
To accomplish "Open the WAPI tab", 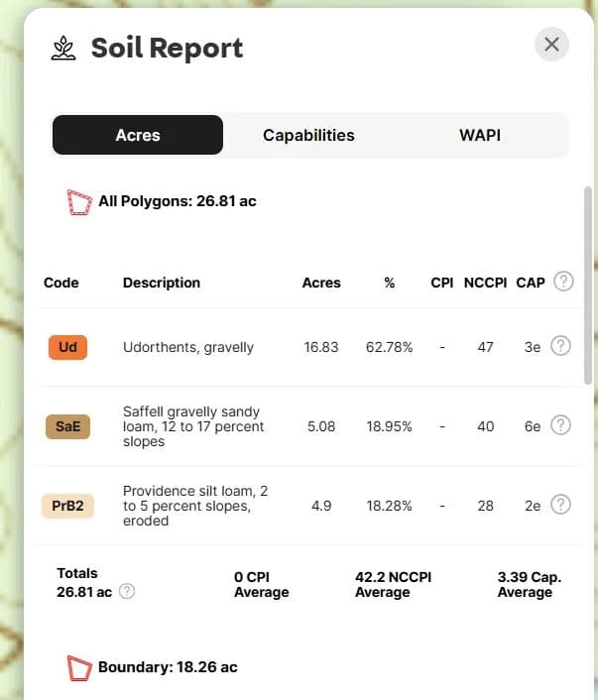I will pyautogui.click(x=480, y=135).
